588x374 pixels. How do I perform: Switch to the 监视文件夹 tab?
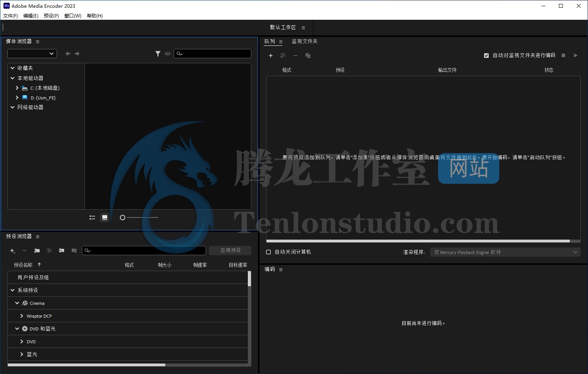coord(304,42)
